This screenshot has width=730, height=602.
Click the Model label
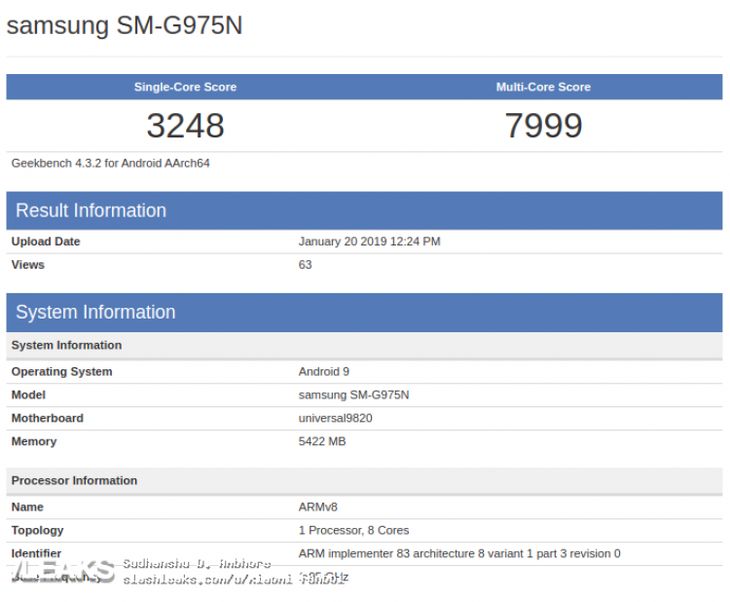28,395
